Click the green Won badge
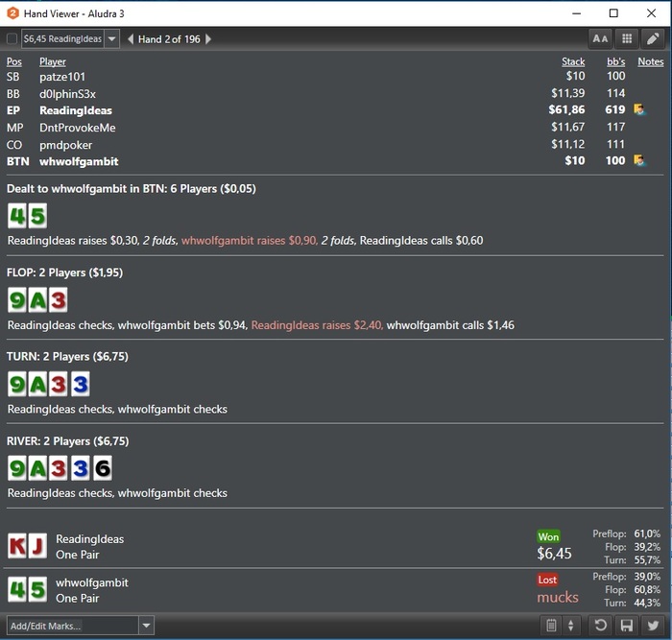The image size is (672, 640). point(548,536)
